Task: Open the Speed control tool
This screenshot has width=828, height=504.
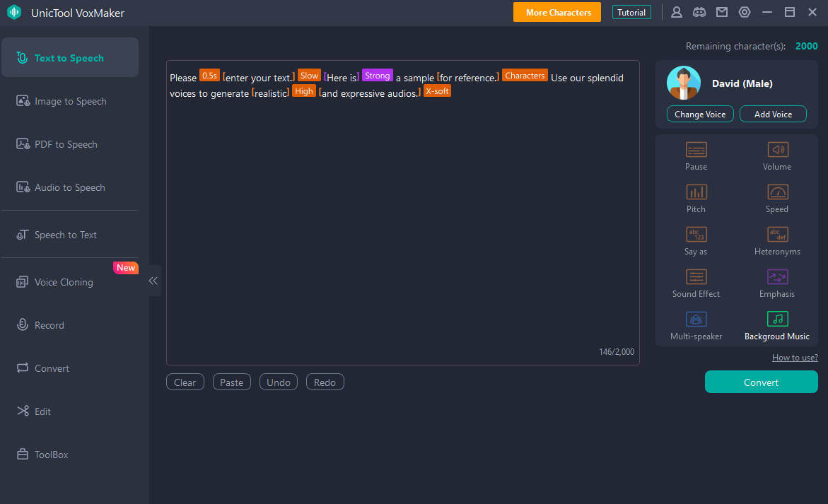Action: tap(777, 192)
